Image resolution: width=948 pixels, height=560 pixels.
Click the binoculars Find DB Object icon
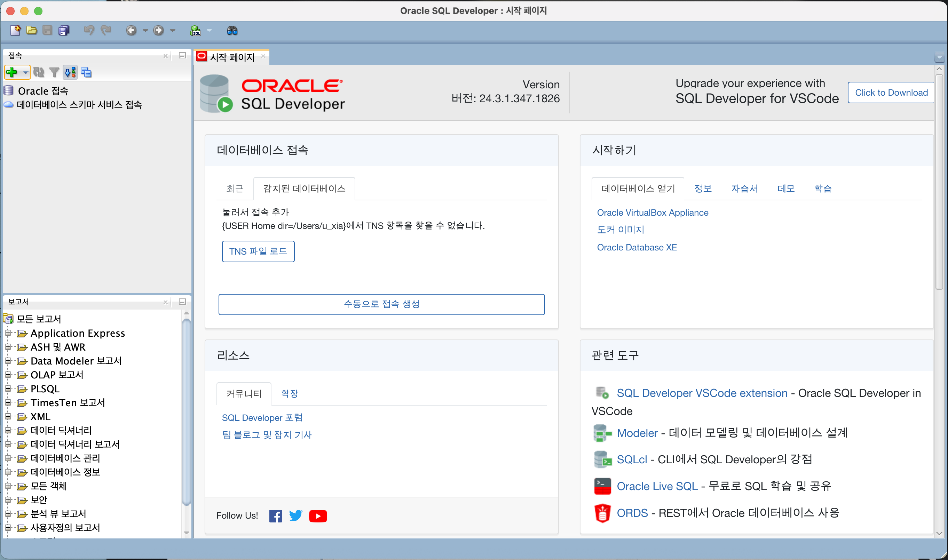(232, 30)
